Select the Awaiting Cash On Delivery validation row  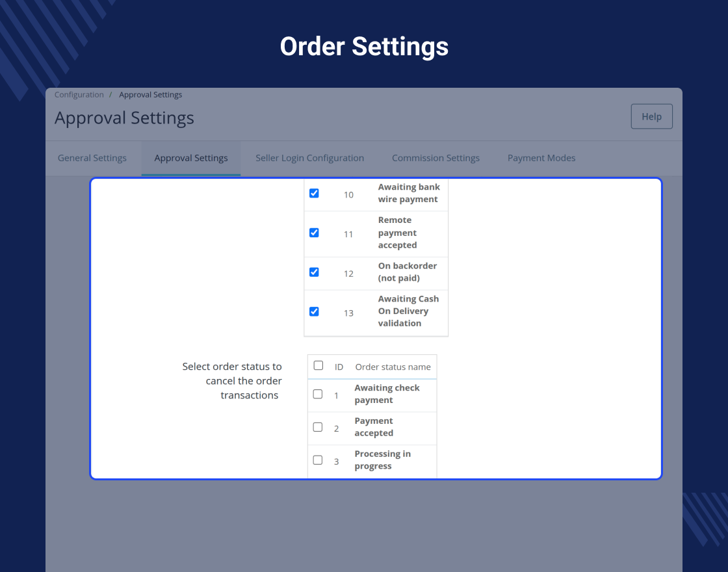pyautogui.click(x=376, y=313)
